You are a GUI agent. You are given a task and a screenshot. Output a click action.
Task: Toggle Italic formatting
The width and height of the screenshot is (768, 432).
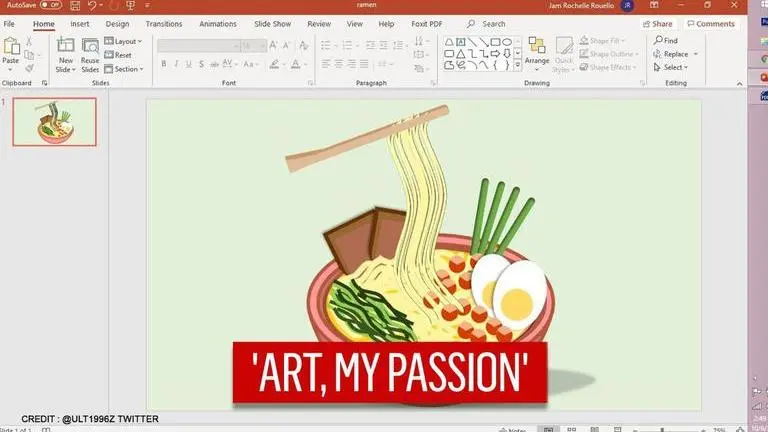pos(176,64)
